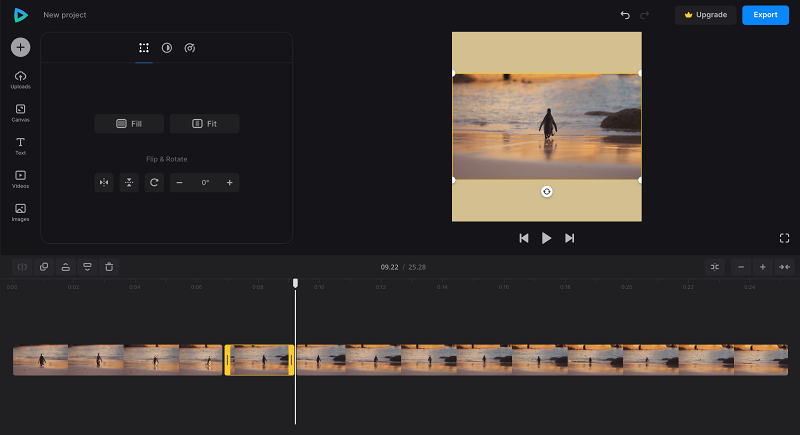Switch to the Speed tab
This screenshot has width=800, height=435.
(x=190, y=48)
